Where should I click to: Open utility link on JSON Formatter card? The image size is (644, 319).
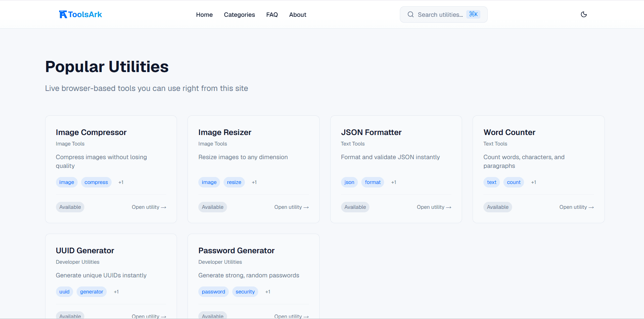434,207
